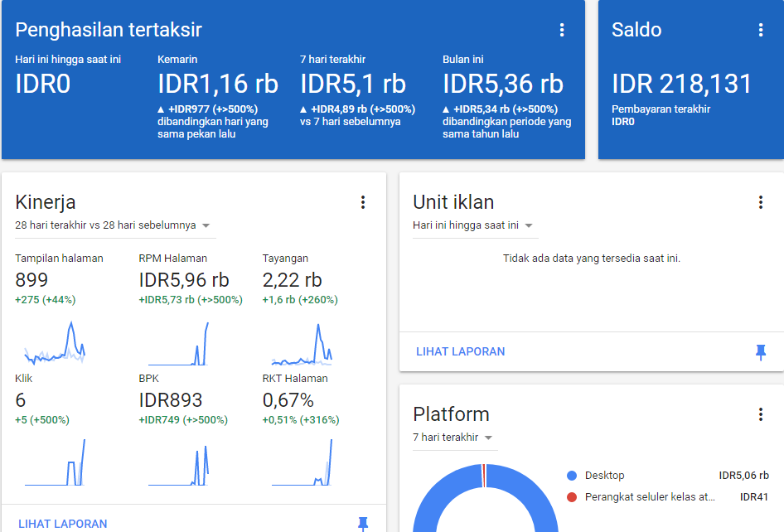Click +0,51% (+316%) change indicator
The image size is (784, 532).
coord(301,419)
